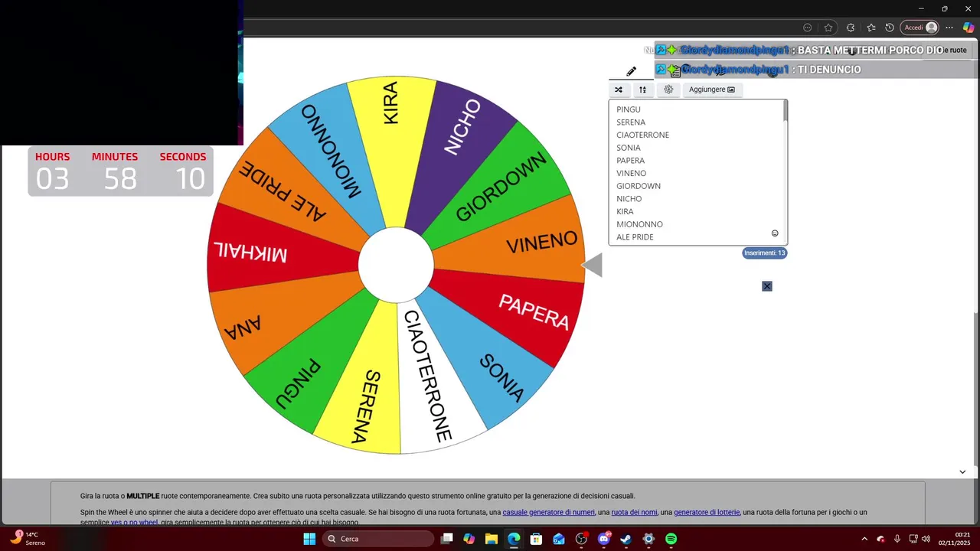Select CIAOTERRONE in the entries list
Image resolution: width=980 pixels, height=551 pixels.
pos(642,135)
